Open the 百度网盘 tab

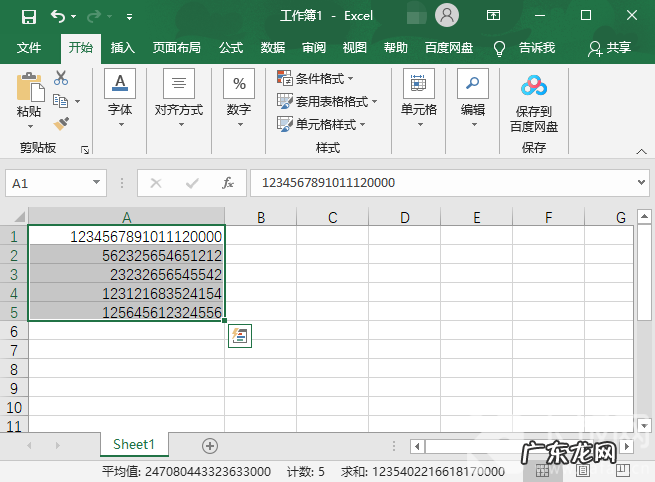click(449, 48)
